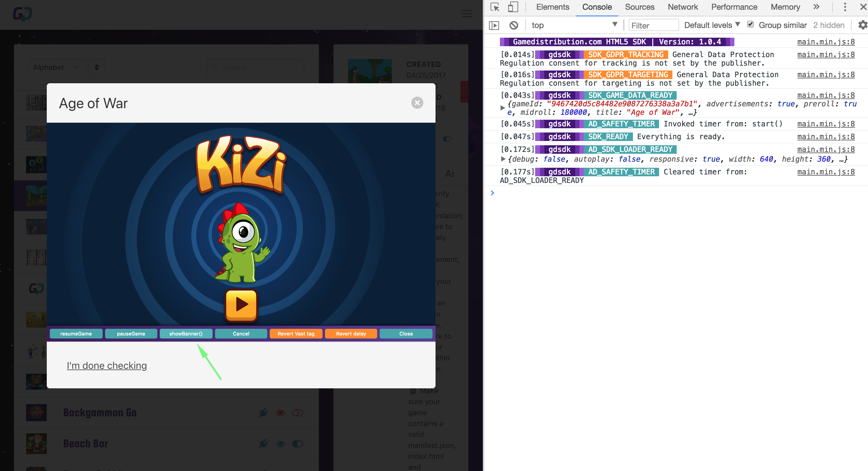The width and height of the screenshot is (868, 471).
Task: Clear the console with the ban icon
Action: [514, 25]
